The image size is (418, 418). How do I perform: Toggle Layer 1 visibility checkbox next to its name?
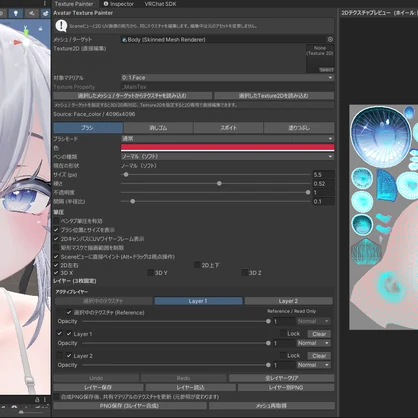[69, 334]
